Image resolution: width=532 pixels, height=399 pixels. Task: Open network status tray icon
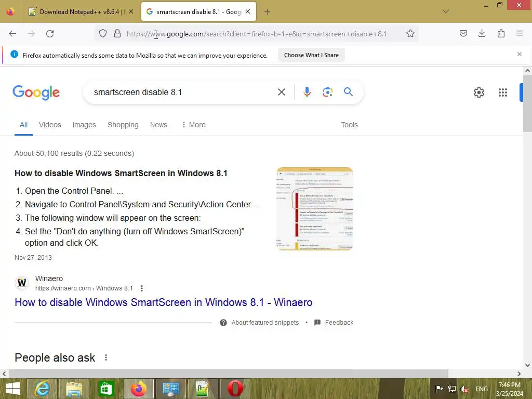[451, 389]
